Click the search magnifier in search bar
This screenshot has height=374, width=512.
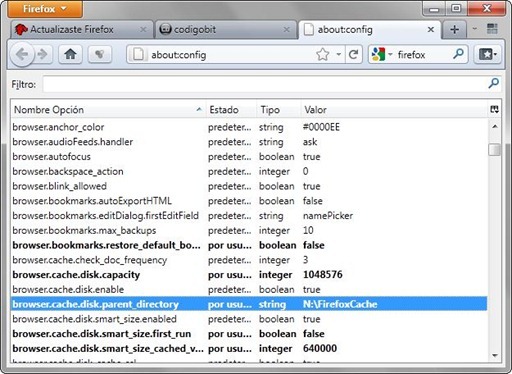tap(458, 53)
